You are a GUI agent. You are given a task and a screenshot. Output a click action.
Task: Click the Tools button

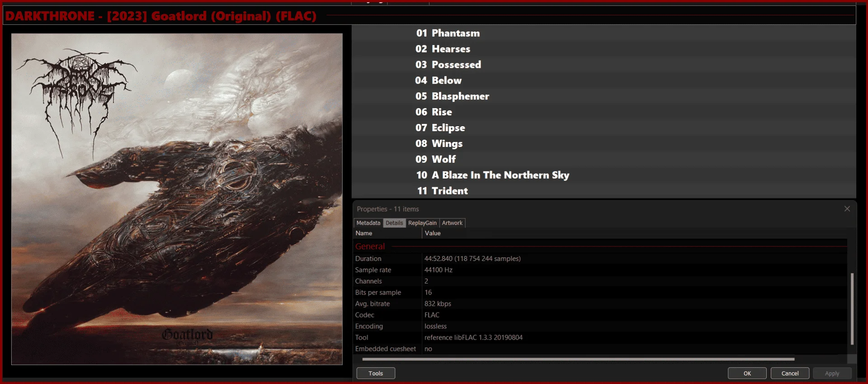pyautogui.click(x=376, y=373)
